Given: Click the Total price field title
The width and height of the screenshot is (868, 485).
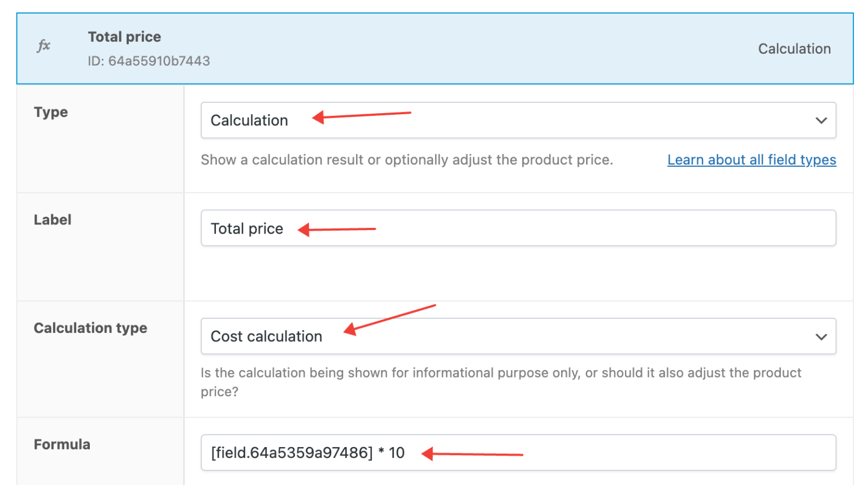Looking at the screenshot, I should pyautogui.click(x=125, y=36).
